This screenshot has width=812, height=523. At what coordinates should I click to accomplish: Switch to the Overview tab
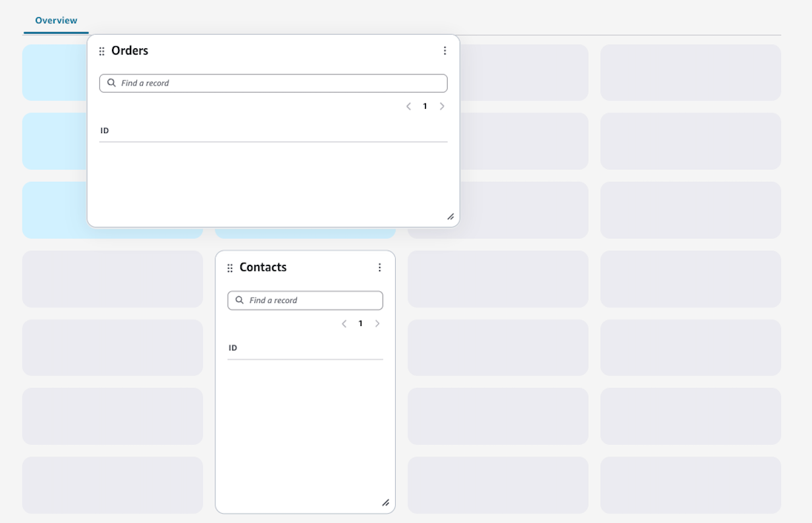click(56, 20)
